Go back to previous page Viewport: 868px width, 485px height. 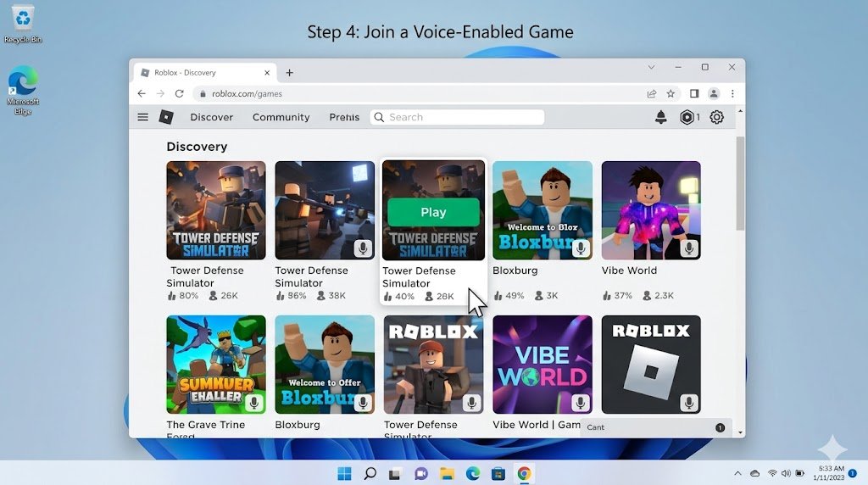(x=142, y=93)
